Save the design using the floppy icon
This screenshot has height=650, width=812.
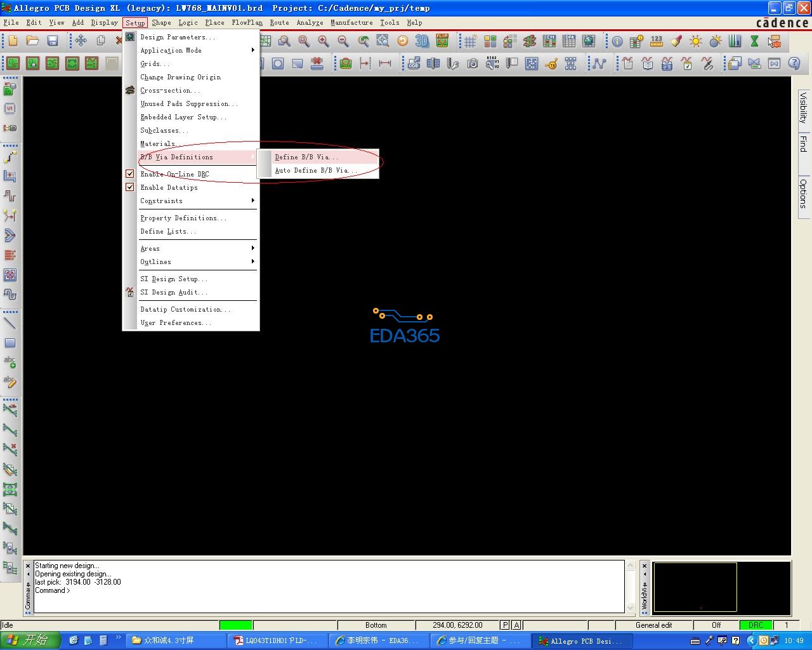coord(53,41)
